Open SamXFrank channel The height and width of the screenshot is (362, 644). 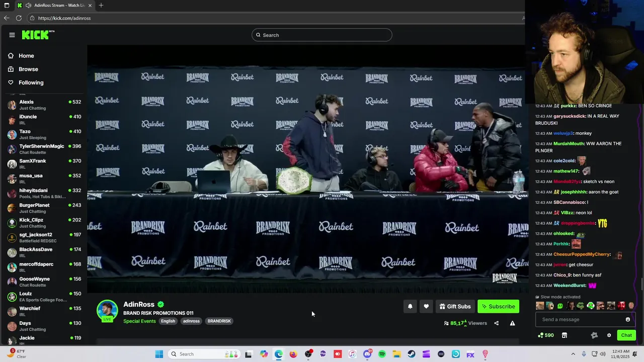coord(44,164)
